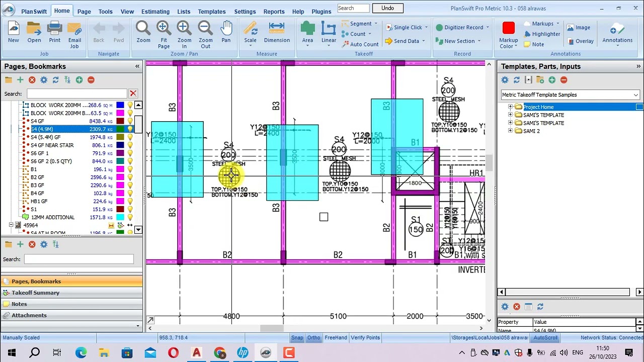
Task: Toggle AutoScroll in status bar
Action: 545,337
